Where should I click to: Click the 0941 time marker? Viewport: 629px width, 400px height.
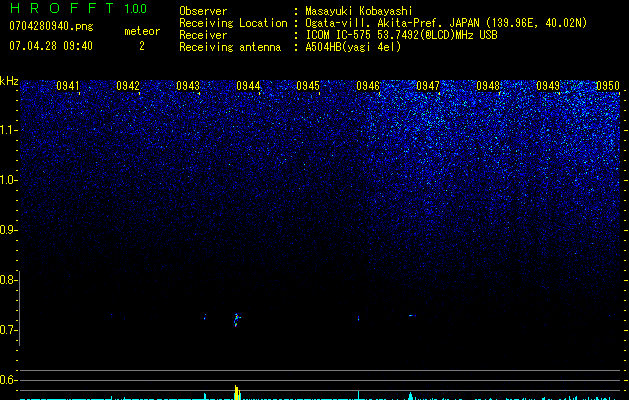(x=68, y=86)
